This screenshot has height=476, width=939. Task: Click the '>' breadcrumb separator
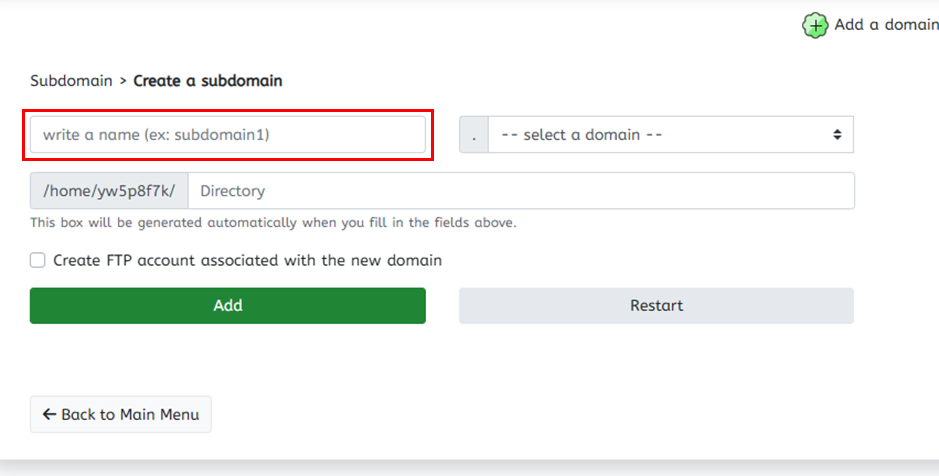tap(123, 81)
